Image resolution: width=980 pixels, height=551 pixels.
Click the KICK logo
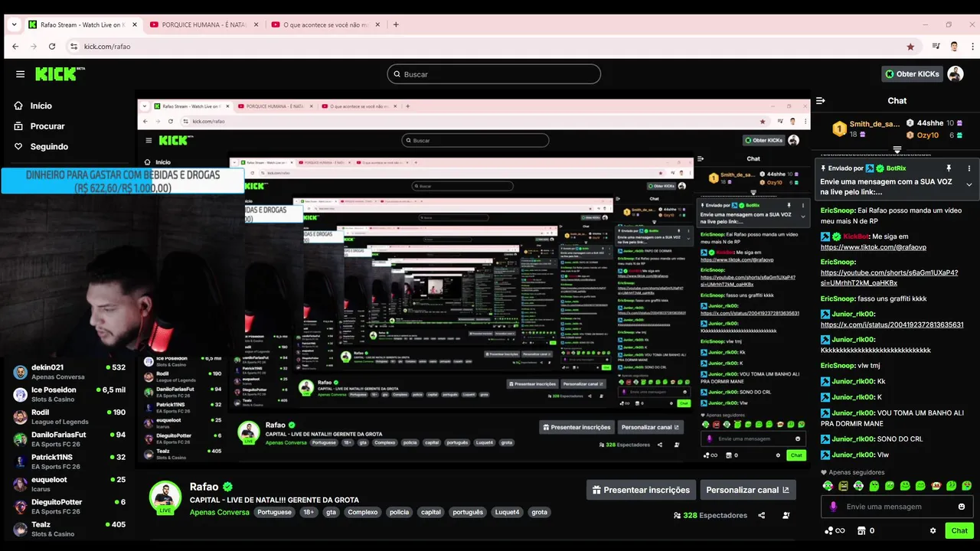click(x=60, y=74)
